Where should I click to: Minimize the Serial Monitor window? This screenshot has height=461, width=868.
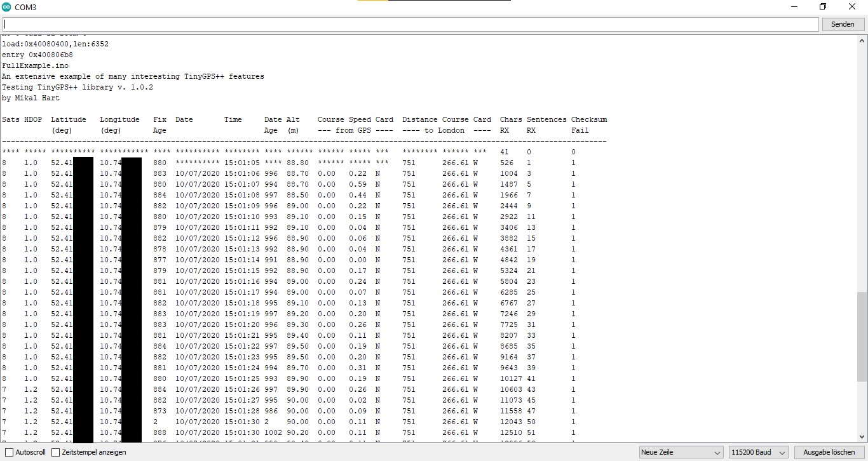(x=794, y=6)
